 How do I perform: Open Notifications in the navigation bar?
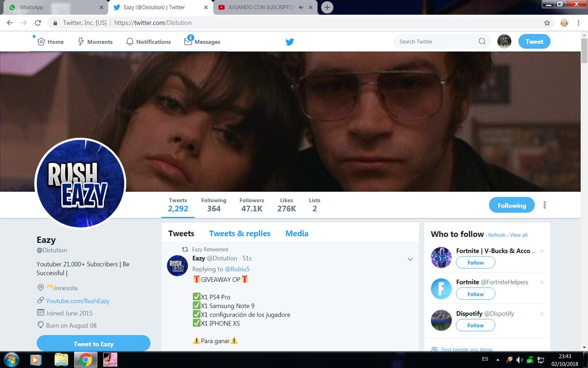pyautogui.click(x=148, y=42)
